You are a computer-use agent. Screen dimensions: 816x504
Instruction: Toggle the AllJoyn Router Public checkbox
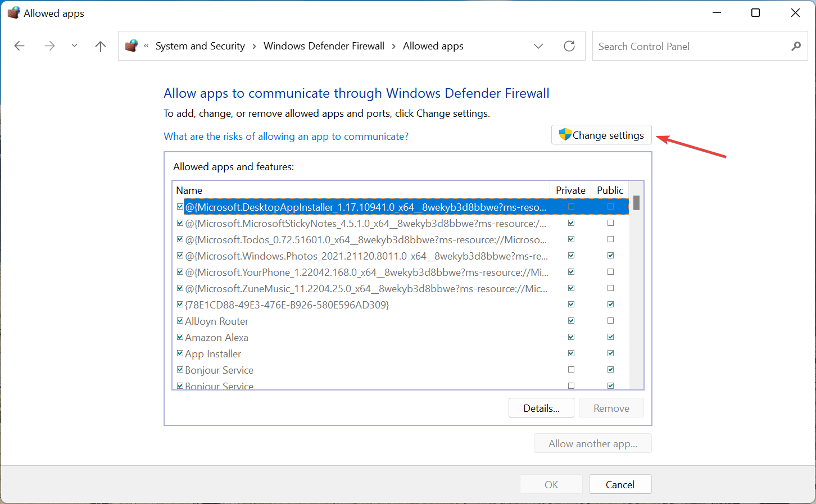[610, 321]
